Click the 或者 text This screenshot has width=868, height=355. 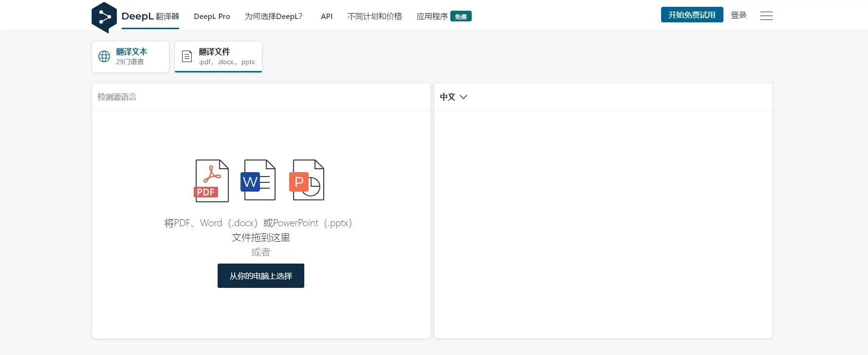[260, 252]
